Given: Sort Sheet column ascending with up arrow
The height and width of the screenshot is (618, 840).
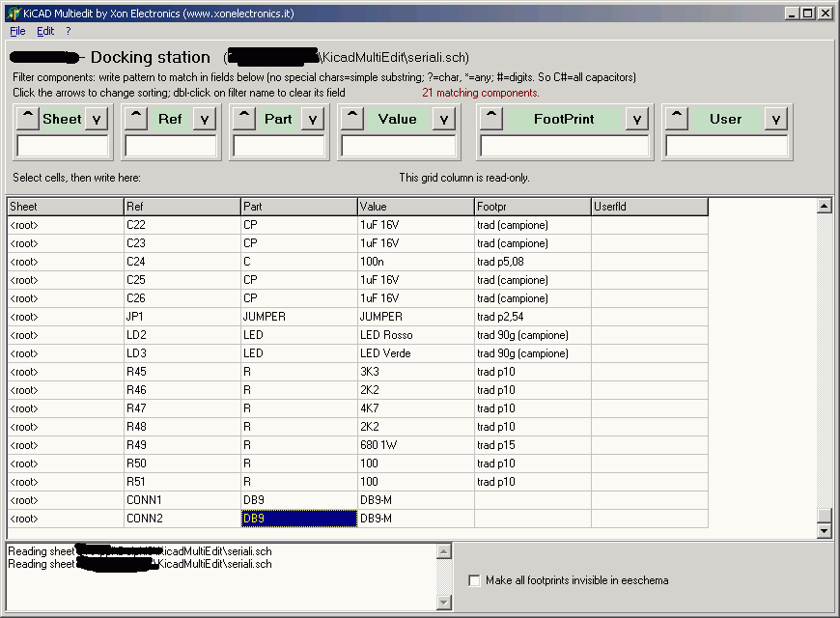Looking at the screenshot, I should pyautogui.click(x=27, y=119).
